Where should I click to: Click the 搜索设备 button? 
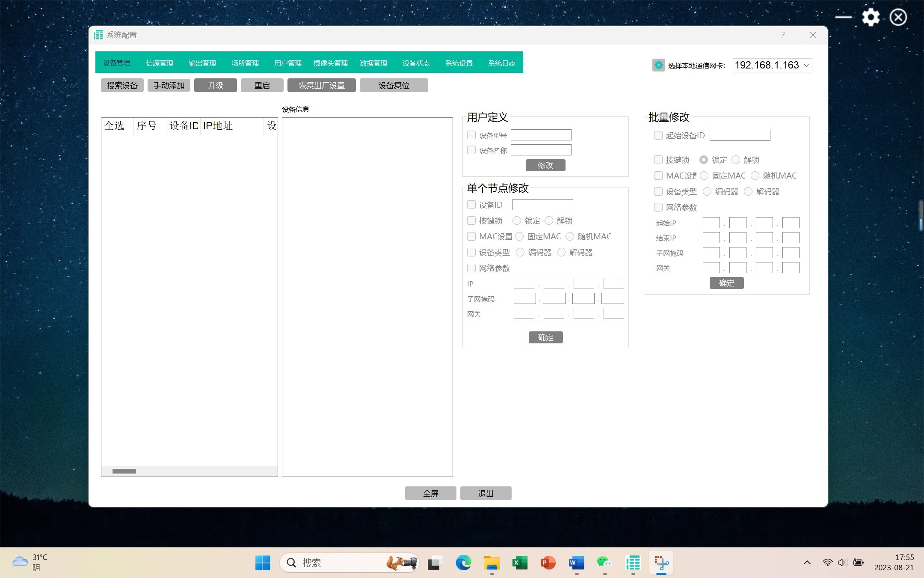click(122, 85)
